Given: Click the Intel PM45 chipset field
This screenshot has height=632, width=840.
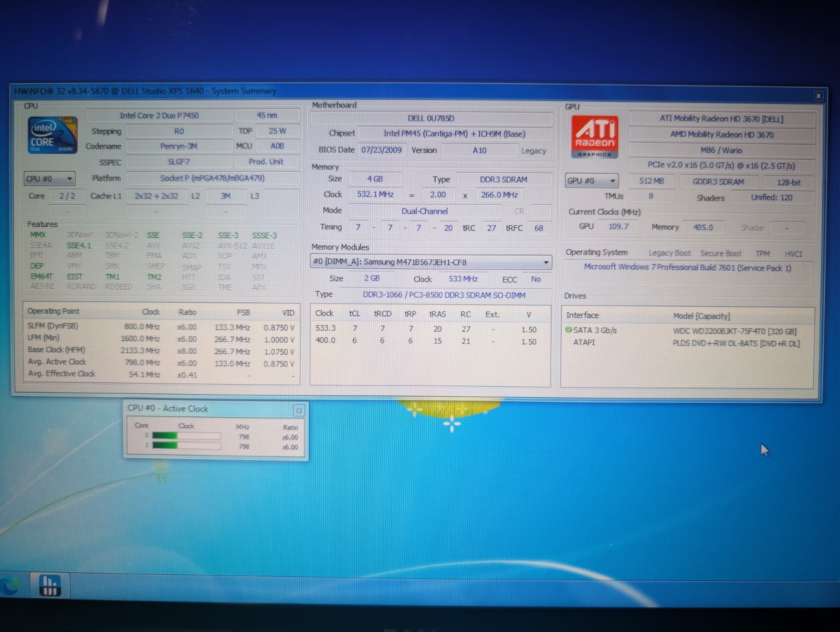Looking at the screenshot, I should coord(454,134).
